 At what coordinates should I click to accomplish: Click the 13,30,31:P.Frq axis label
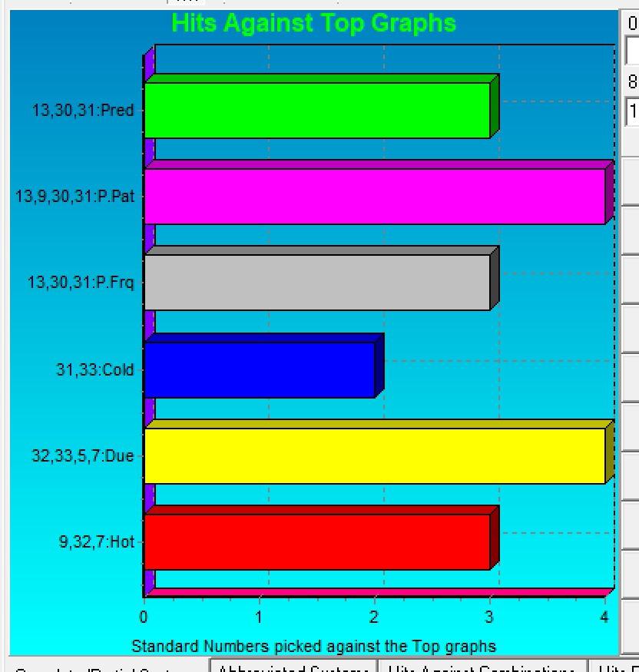[x=81, y=283]
